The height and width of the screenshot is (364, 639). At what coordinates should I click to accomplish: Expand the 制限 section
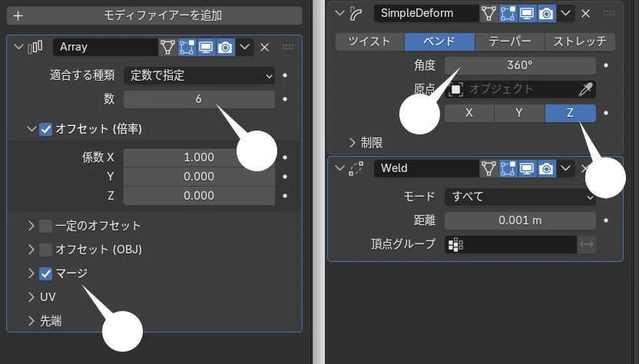click(353, 143)
